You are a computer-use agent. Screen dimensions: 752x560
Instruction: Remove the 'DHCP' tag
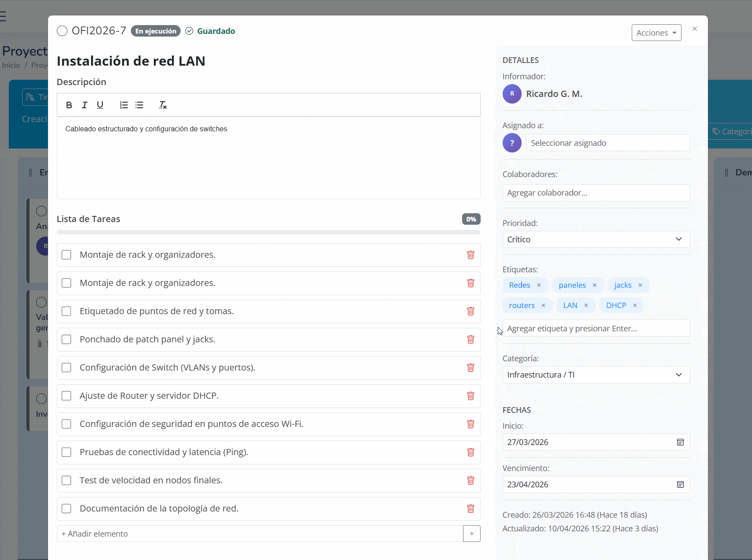coord(635,305)
